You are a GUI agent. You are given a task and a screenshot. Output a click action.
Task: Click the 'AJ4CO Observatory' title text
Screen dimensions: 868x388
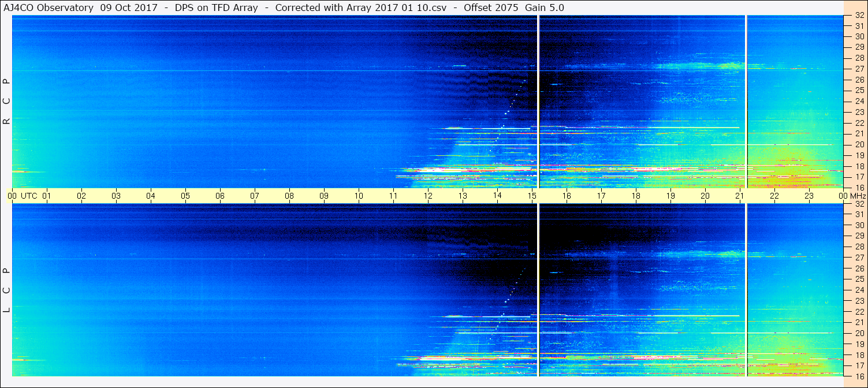pyautogui.click(x=49, y=8)
